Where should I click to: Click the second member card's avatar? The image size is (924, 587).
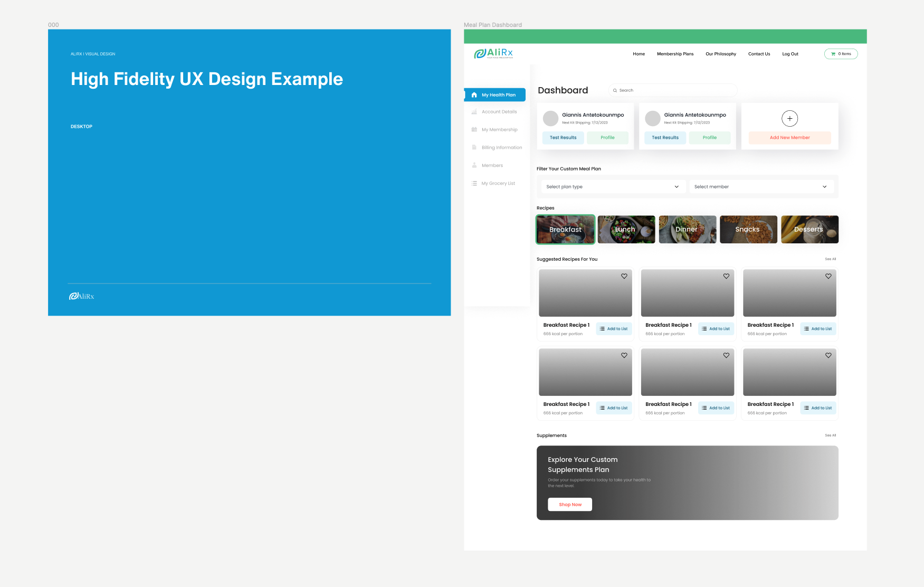coord(653,118)
